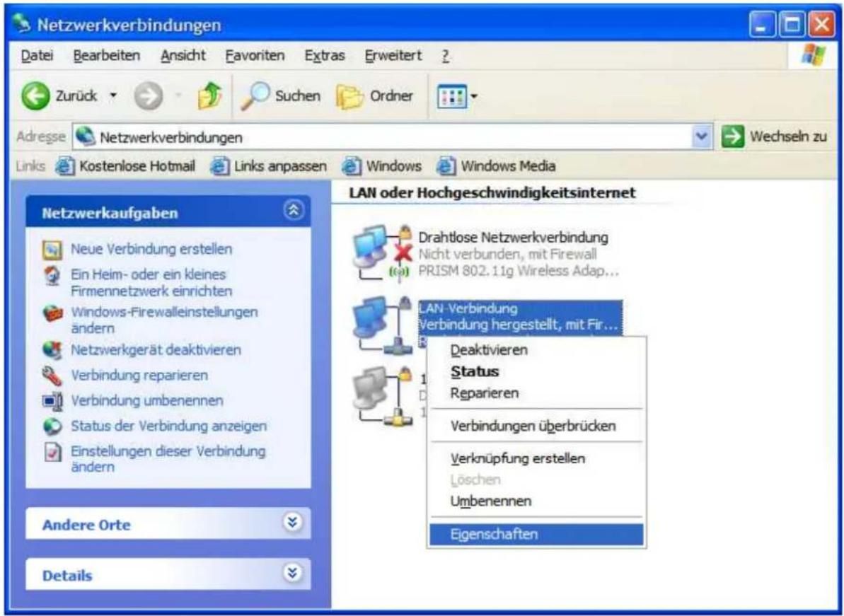Choose Verbindungen überbrücken in context menu
Image resolution: width=844 pixels, height=616 pixels.
[x=537, y=426]
